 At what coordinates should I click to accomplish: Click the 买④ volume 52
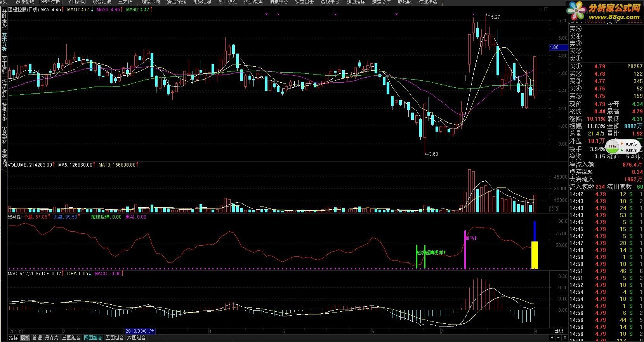pos(639,89)
